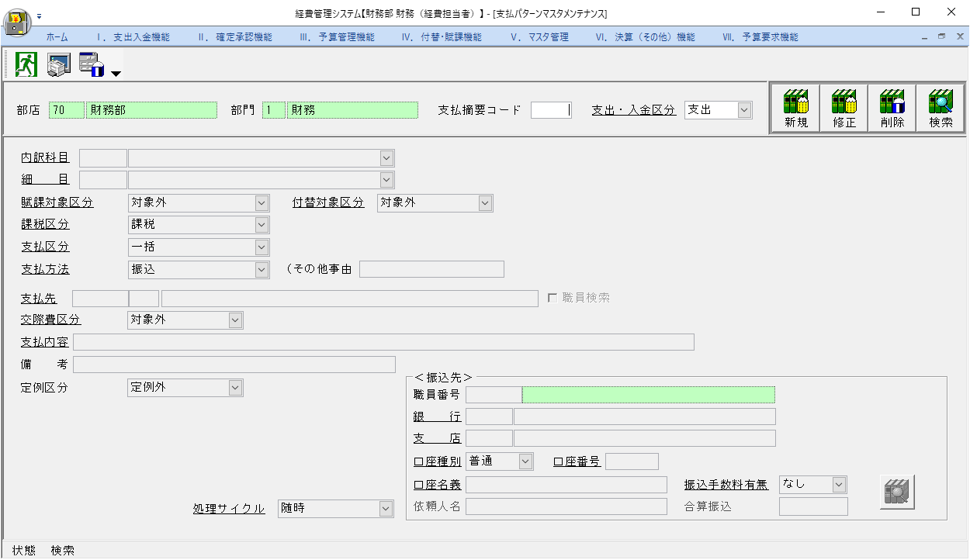
Task: Click the 備考 text field
Action: pyautogui.click(x=234, y=365)
